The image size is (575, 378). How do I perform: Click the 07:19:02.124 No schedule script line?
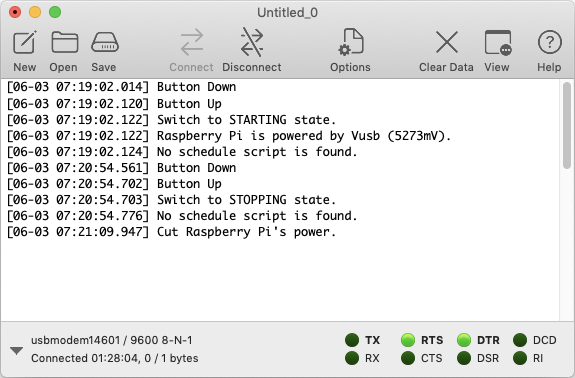click(182, 152)
